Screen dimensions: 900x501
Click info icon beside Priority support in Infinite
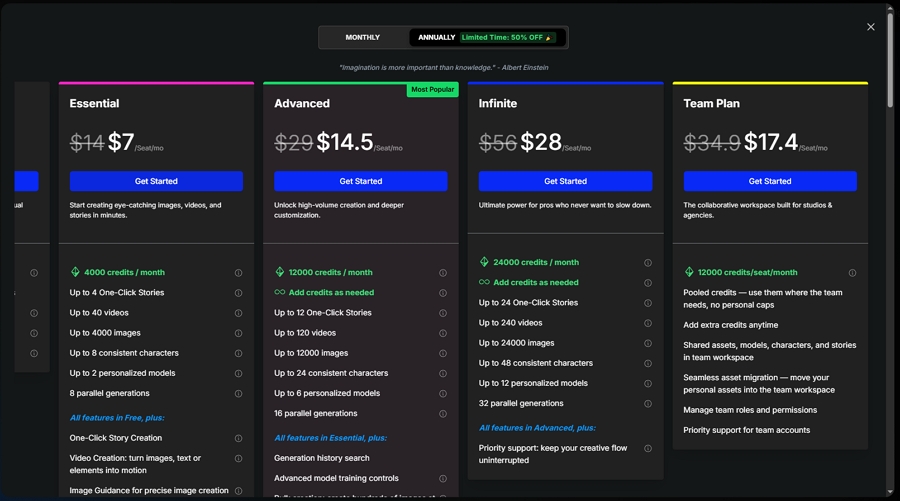point(648,449)
